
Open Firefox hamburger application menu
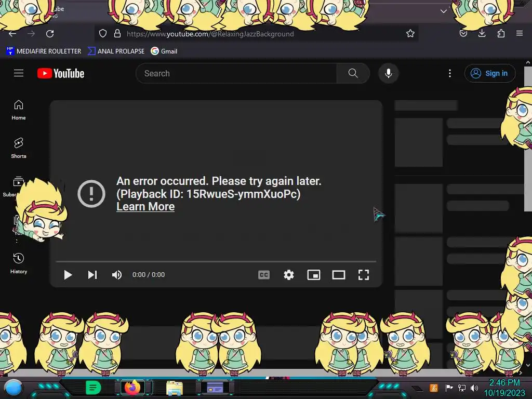click(x=520, y=33)
